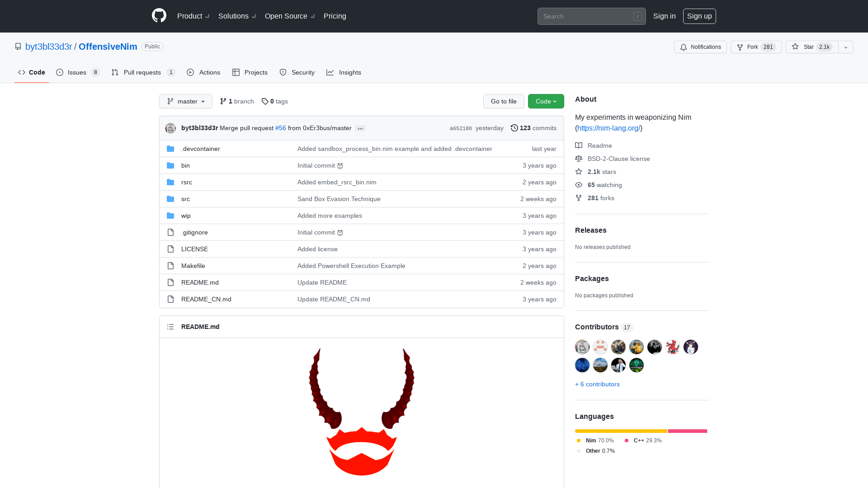Click the Pricing menu item
The height and width of the screenshot is (488, 868).
coord(335,16)
